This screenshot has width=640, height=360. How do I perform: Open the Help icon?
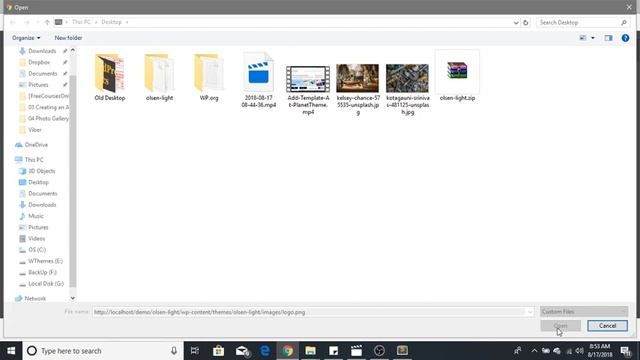[625, 38]
